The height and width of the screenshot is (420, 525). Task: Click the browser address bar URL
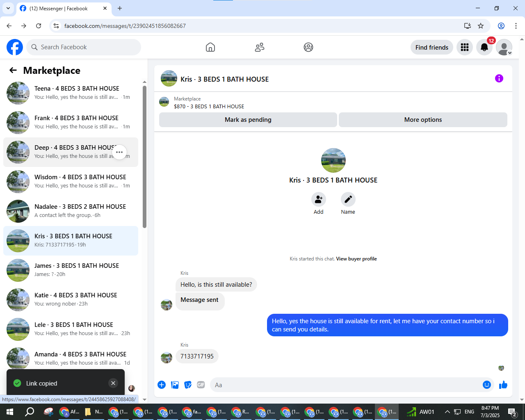pyautogui.click(x=125, y=26)
